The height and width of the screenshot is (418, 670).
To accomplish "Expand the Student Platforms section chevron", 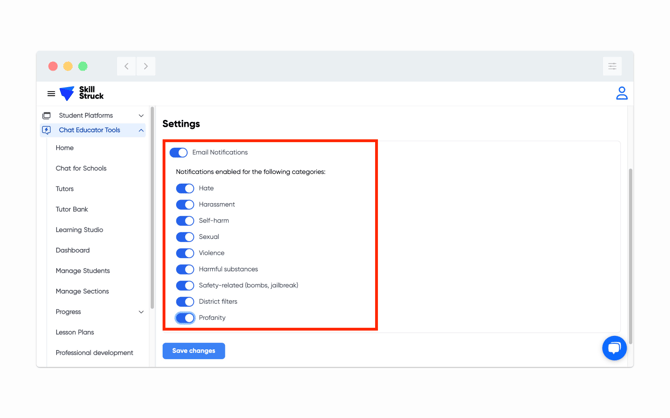I will 141,116.
